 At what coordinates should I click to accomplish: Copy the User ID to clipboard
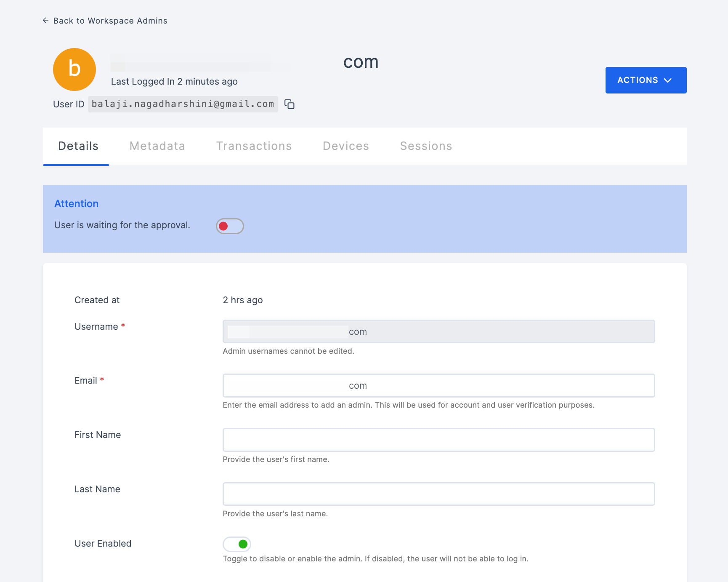(x=290, y=104)
